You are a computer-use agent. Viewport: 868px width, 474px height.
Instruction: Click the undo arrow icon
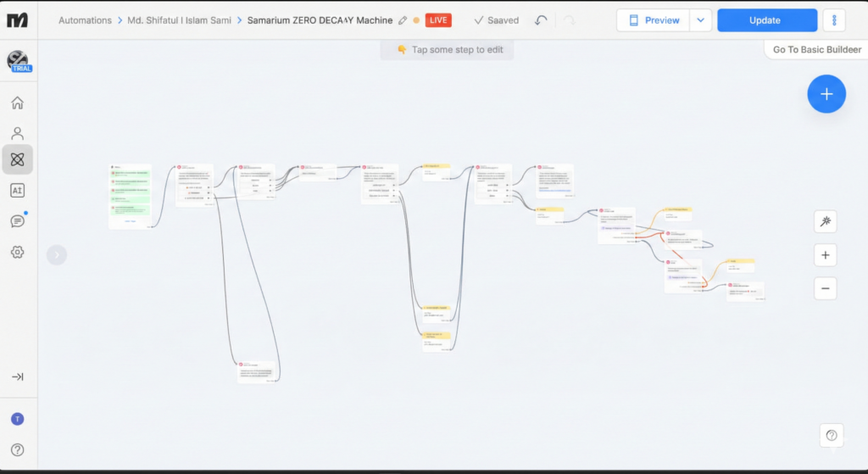pyautogui.click(x=541, y=20)
